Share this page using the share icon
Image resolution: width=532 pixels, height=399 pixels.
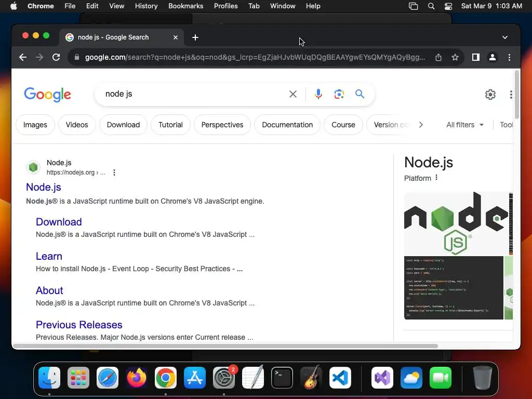tap(438, 57)
